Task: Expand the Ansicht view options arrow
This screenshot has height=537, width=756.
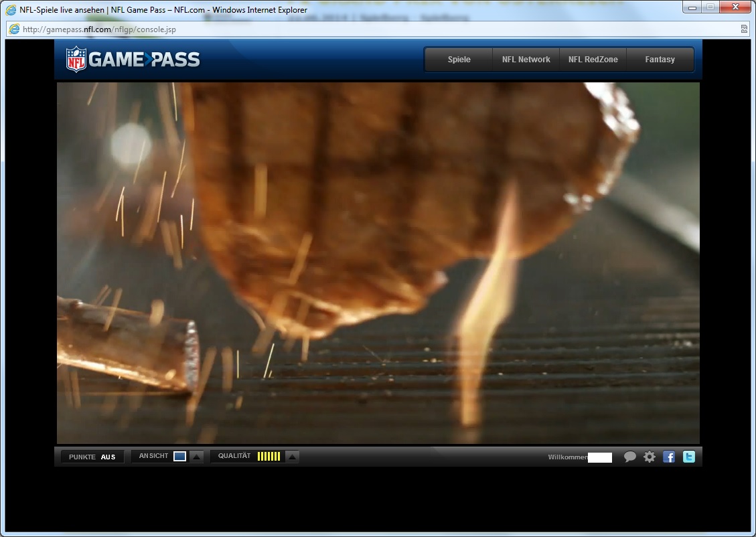Action: 196,457
